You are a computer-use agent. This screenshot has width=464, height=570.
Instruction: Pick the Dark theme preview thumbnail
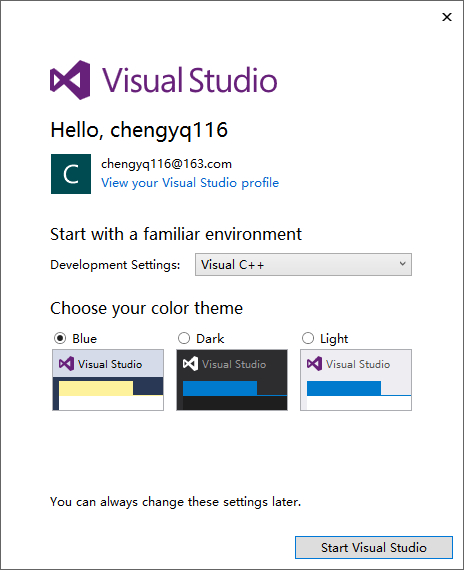click(x=232, y=380)
